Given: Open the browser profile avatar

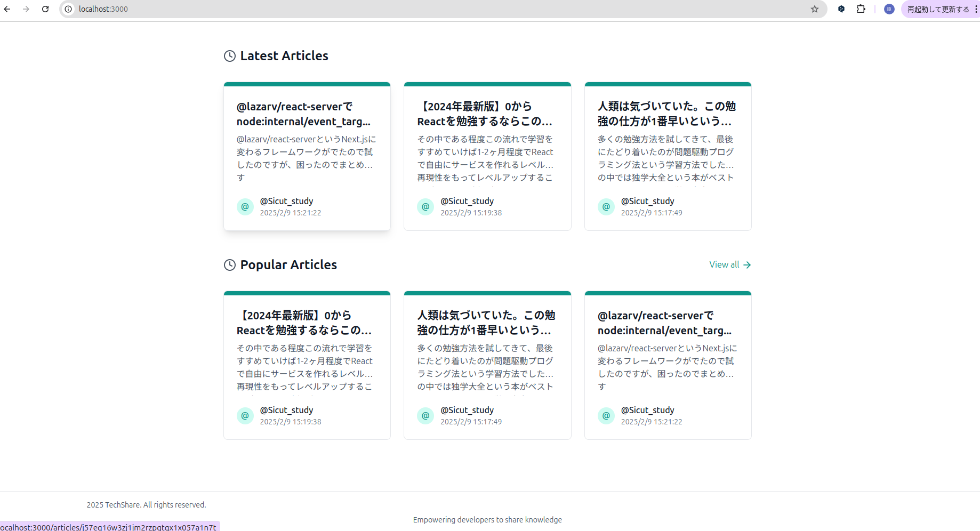Looking at the screenshot, I should [x=889, y=9].
